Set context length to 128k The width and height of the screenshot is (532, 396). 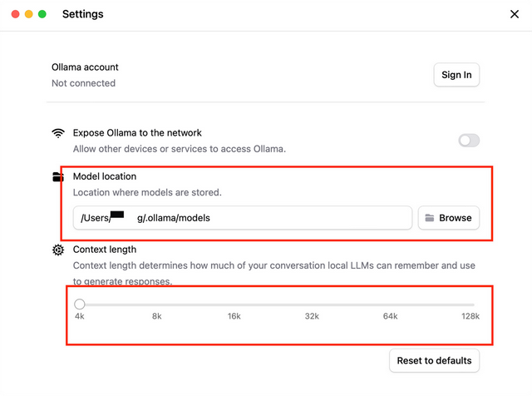pos(470,316)
